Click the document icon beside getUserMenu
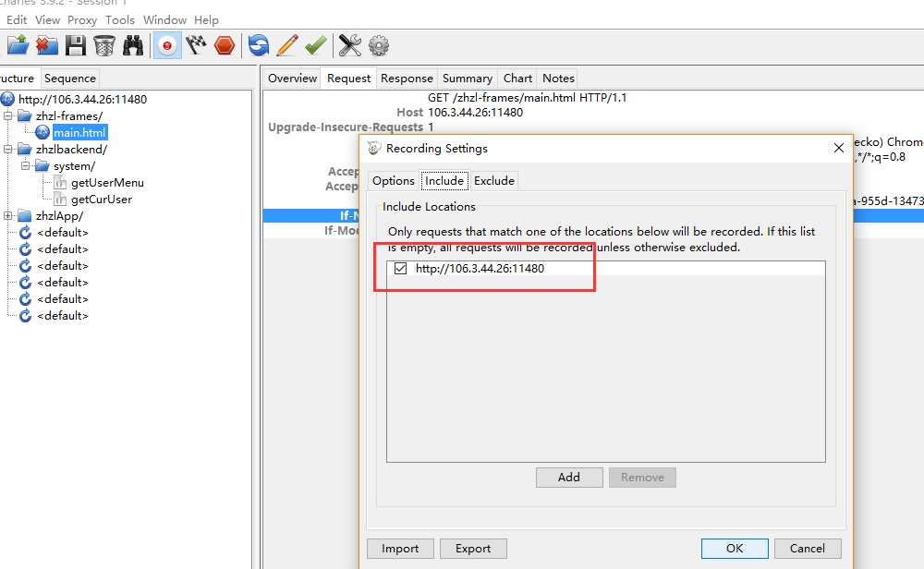This screenshot has height=569, width=924. [x=60, y=183]
